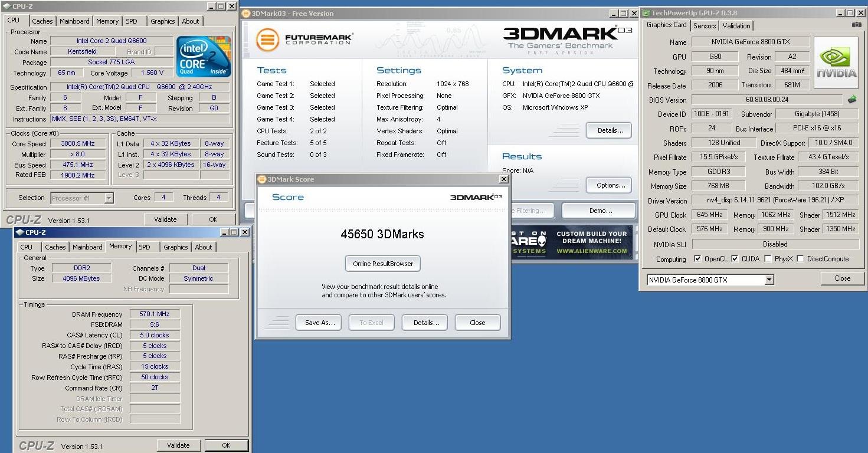Select Caches tab in lower CPU-Z window
Image resolution: width=868 pixels, height=453 pixels.
55,247
